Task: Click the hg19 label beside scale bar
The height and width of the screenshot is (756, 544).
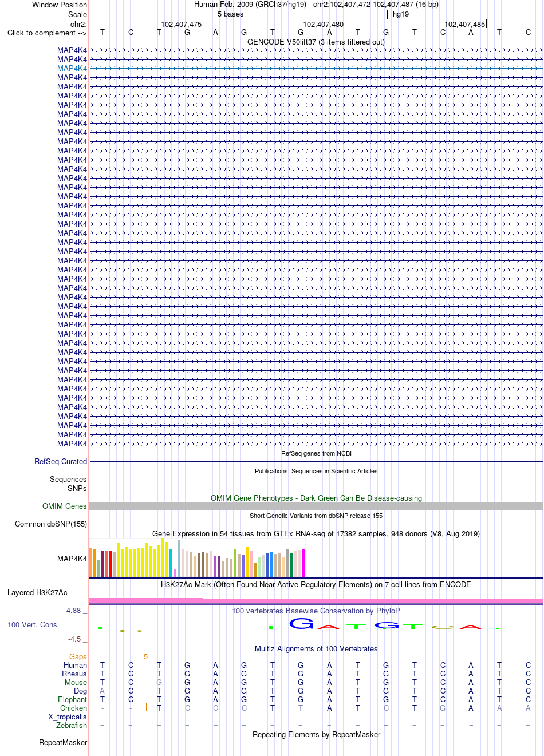Action: click(x=401, y=14)
